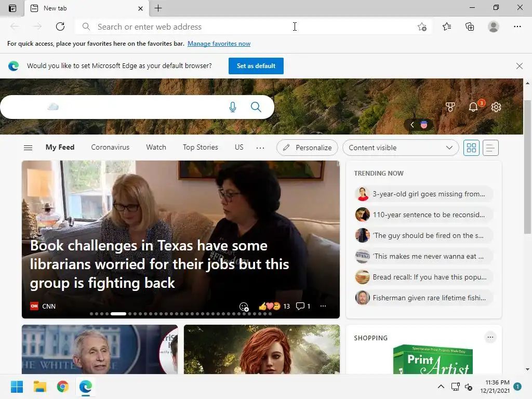Switch to grid layout view
Screen dimensions: 532x399
click(471, 148)
